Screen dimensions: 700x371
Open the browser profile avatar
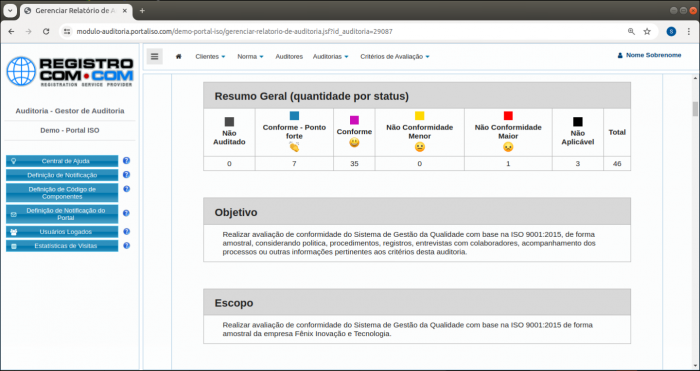tap(671, 32)
